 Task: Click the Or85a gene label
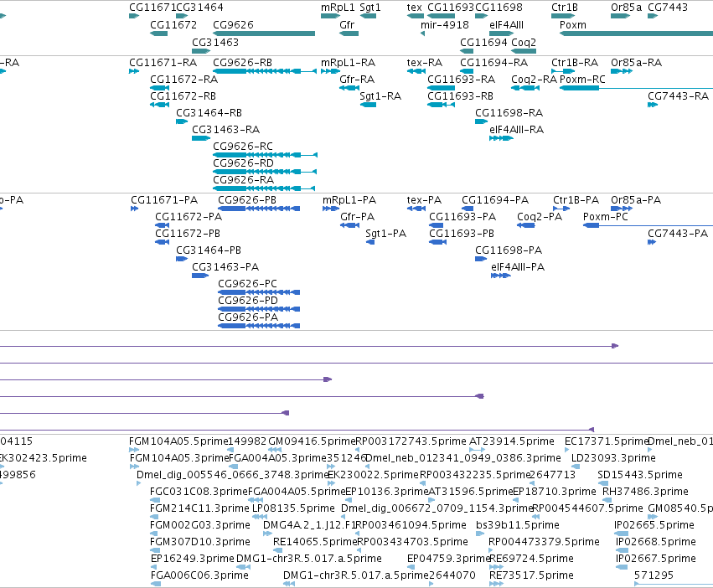click(626, 8)
